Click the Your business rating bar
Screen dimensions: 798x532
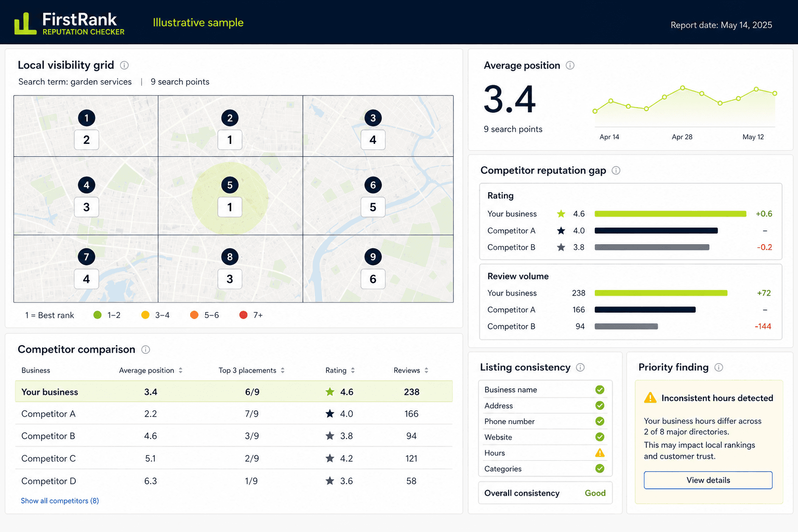click(x=670, y=214)
